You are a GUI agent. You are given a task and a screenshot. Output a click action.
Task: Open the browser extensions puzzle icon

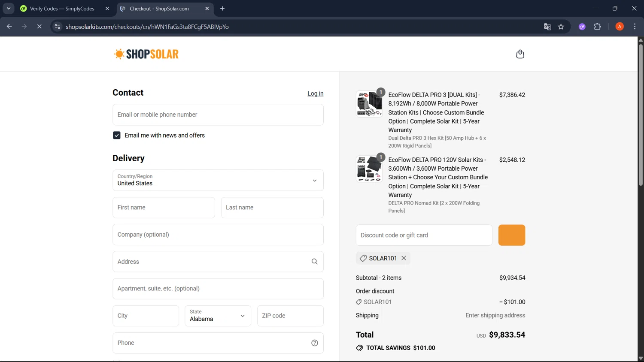[597, 27]
